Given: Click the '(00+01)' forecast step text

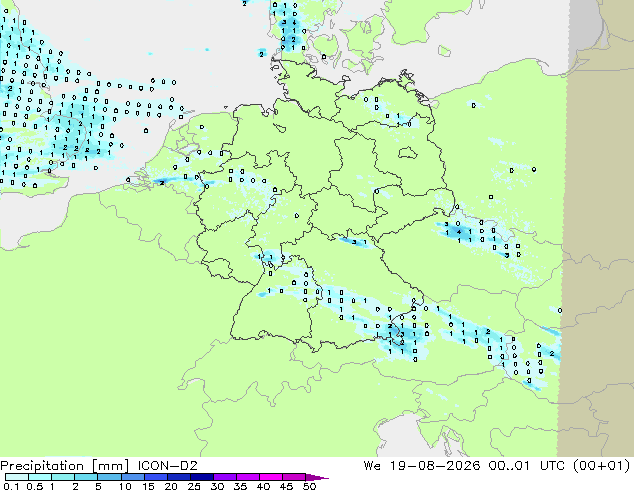Looking at the screenshot, I should click(x=602, y=466).
